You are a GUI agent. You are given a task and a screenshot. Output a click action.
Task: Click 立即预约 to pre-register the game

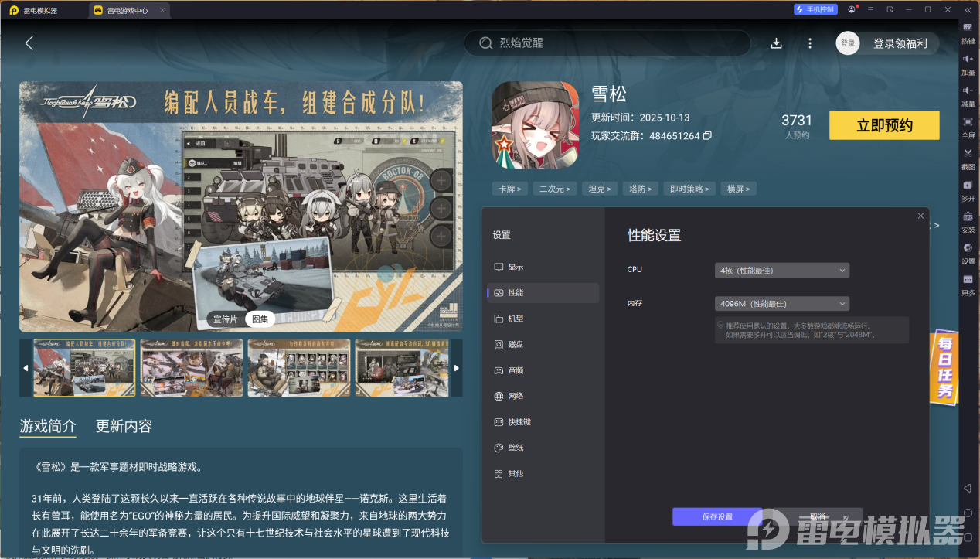coord(883,124)
